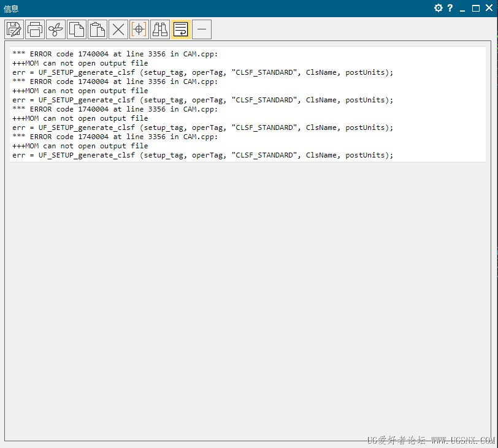The width and height of the screenshot is (498, 448).
Task: Click last 'err = UF_SETUP_generate_clsf' line
Action: pos(202,155)
